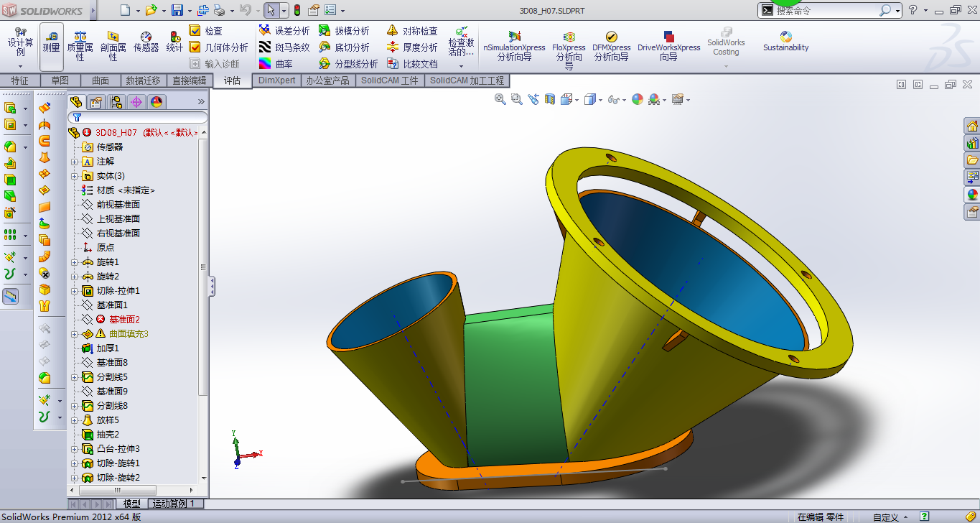Click the feature tree filter field
Screen dimensions: 980x523
138,117
